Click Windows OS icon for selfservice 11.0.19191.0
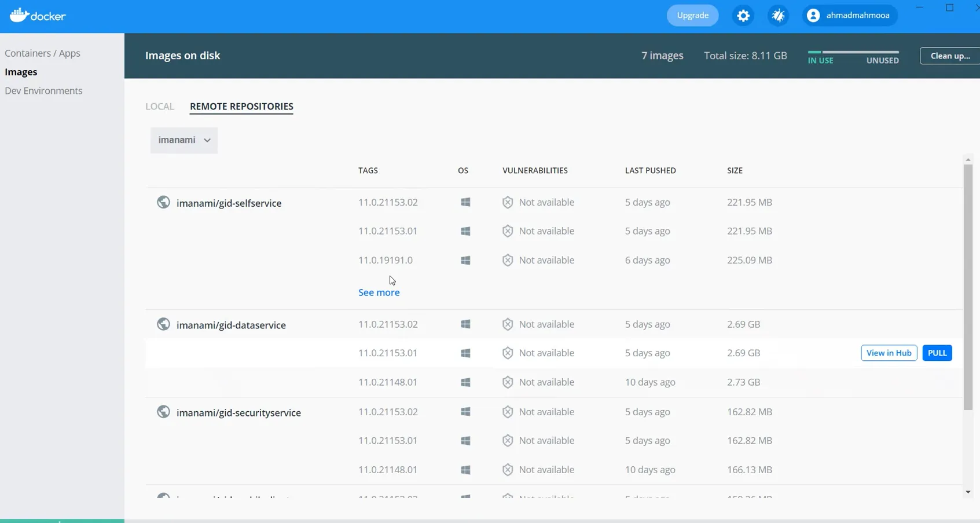 pyautogui.click(x=465, y=261)
